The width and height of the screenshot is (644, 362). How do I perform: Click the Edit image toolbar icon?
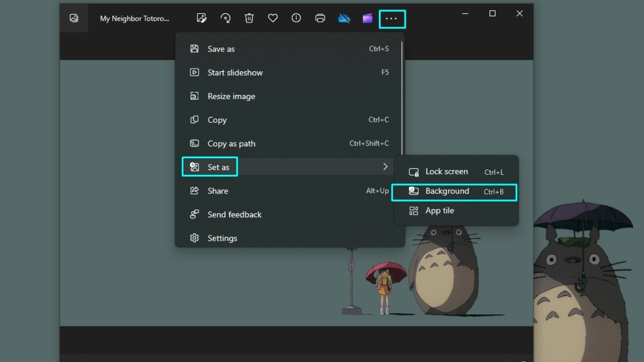click(x=202, y=18)
